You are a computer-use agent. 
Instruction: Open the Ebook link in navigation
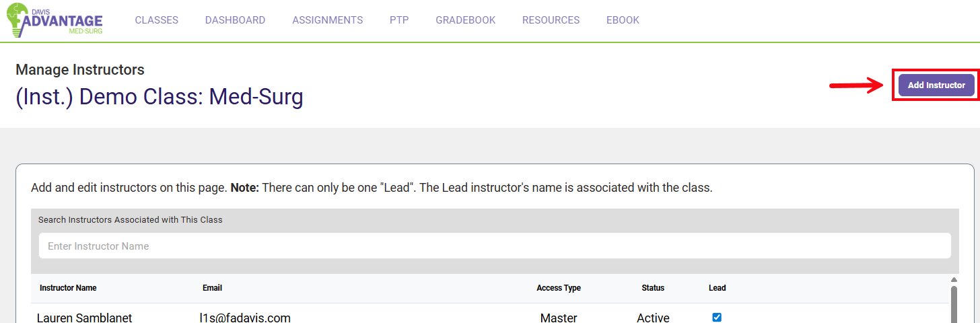tap(623, 20)
